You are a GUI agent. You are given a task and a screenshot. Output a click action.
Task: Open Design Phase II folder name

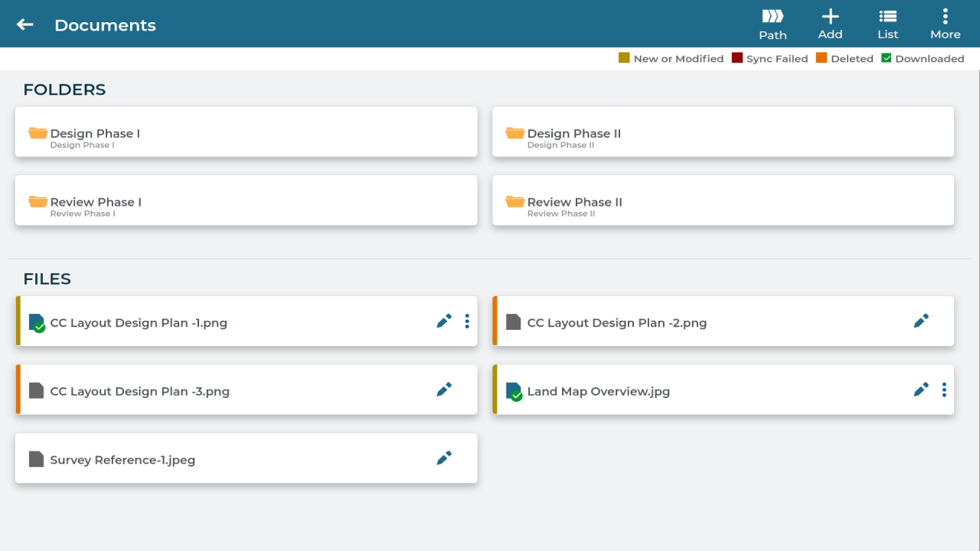pyautogui.click(x=574, y=133)
